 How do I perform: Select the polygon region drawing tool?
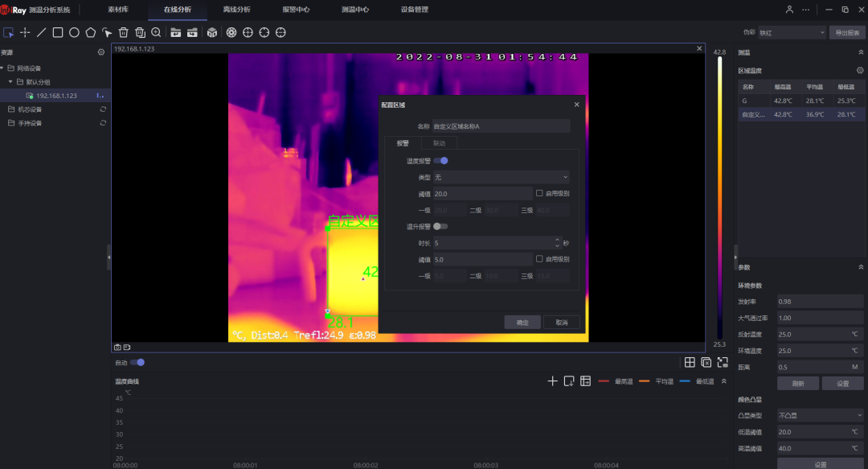tap(90, 32)
